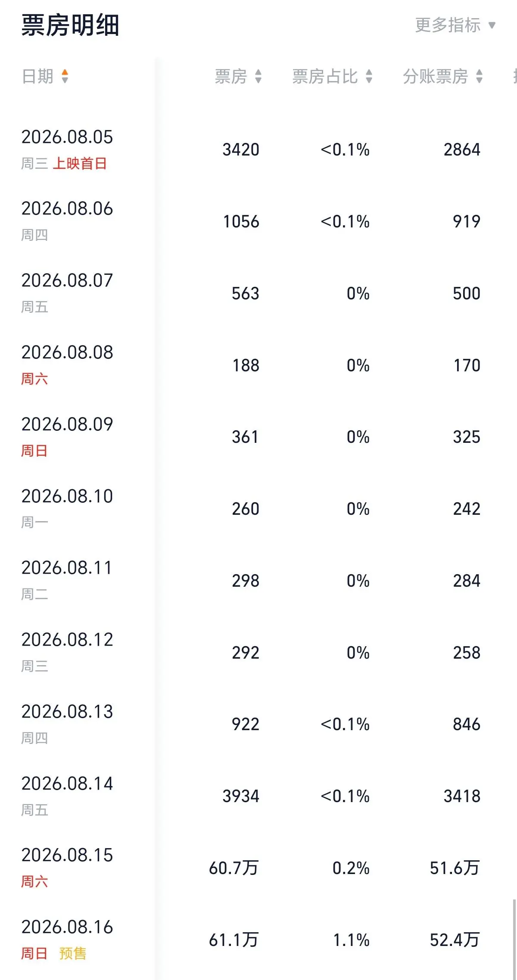The image size is (517, 980).
Task: Click the 票房占比 header text
Action: point(325,76)
